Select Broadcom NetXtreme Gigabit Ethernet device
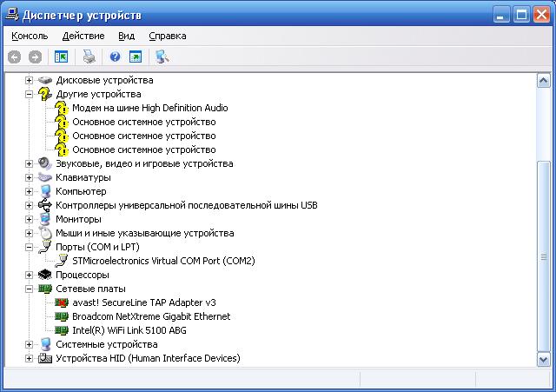 (151, 316)
